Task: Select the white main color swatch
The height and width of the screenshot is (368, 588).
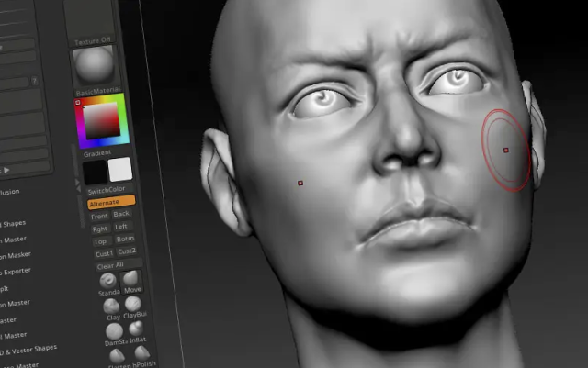Action: 120,170
